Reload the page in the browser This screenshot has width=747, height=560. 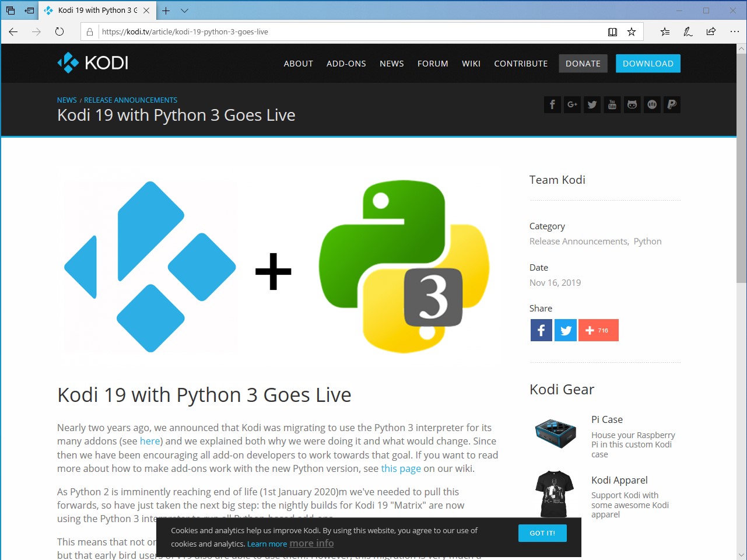pyautogui.click(x=59, y=32)
